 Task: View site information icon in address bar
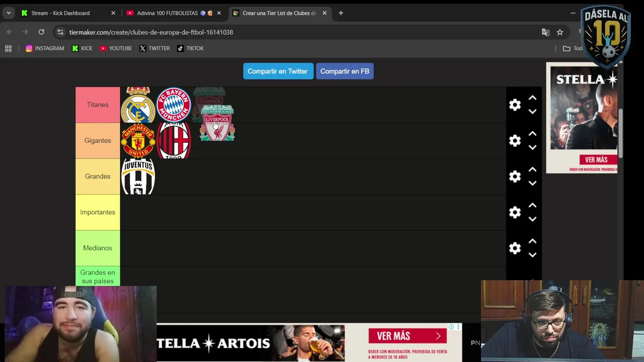[x=60, y=32]
